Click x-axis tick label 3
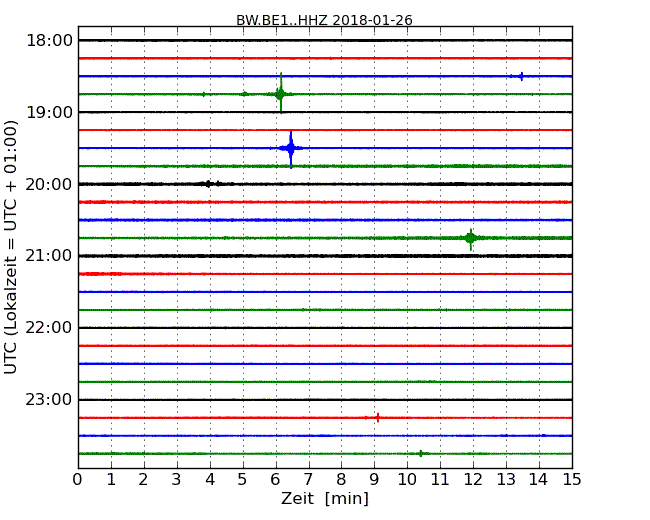Screen dimensions: 650x520 pyautogui.click(x=177, y=480)
